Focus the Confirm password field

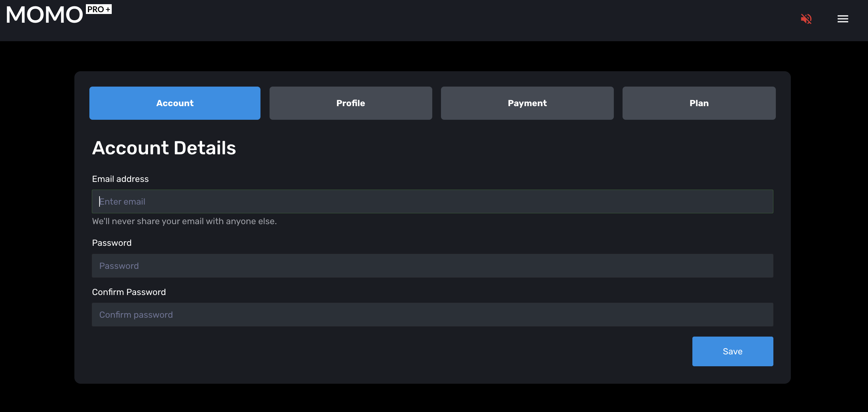click(432, 315)
